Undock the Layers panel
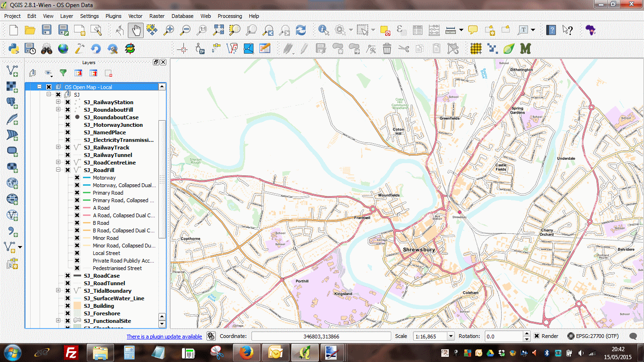Image resolution: width=644 pixels, height=362 pixels. click(156, 62)
